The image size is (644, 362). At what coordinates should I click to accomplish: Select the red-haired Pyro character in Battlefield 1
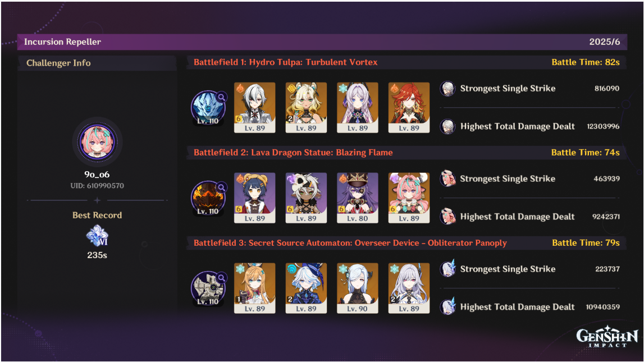click(409, 108)
